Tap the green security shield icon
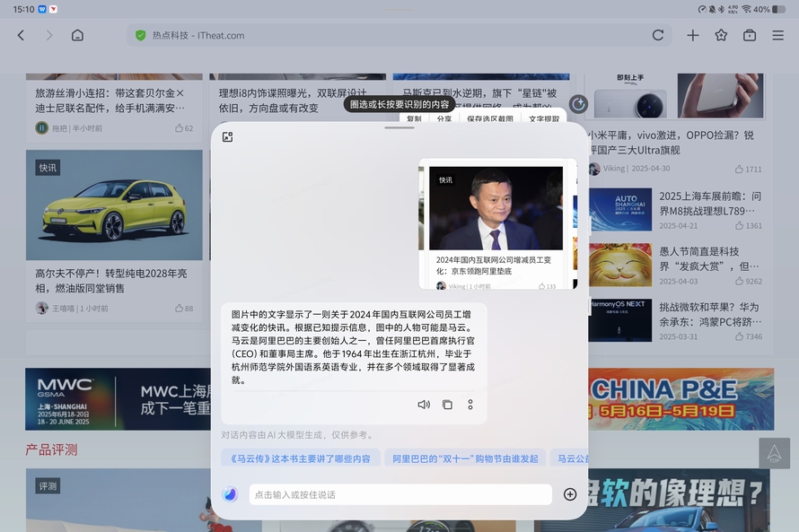This screenshot has width=799, height=532. [141, 35]
